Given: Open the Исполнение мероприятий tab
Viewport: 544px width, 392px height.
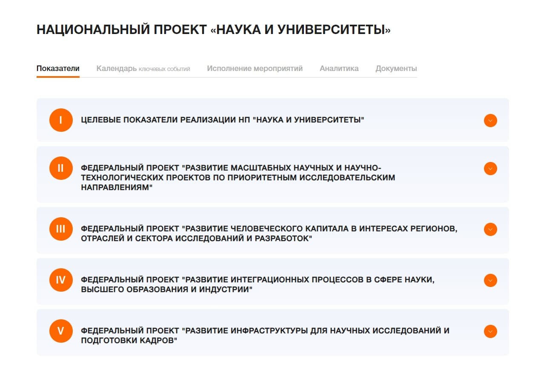Looking at the screenshot, I should [x=255, y=68].
